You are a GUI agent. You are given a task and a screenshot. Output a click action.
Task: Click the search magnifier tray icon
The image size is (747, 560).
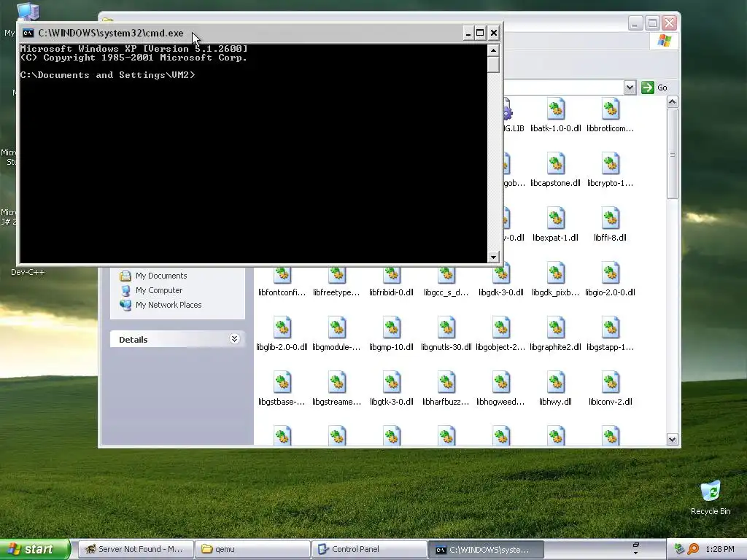coord(693,549)
